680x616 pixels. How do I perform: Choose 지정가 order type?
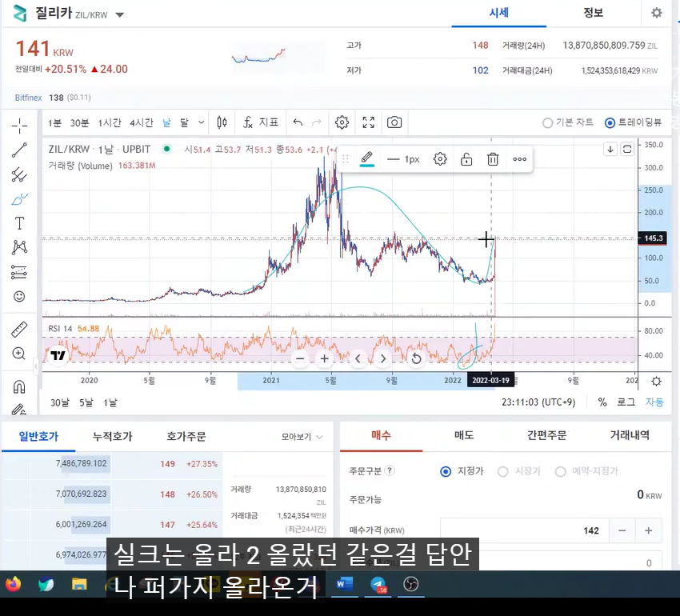(x=462, y=471)
